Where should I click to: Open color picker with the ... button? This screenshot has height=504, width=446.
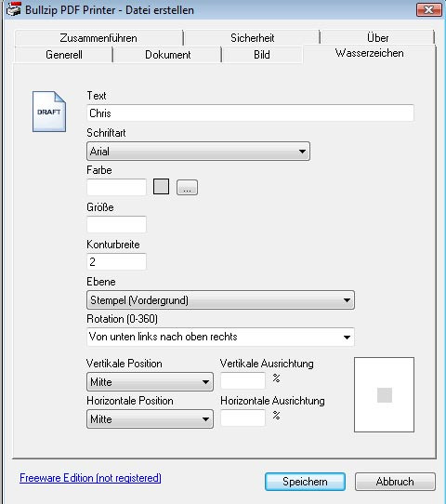click(x=187, y=188)
